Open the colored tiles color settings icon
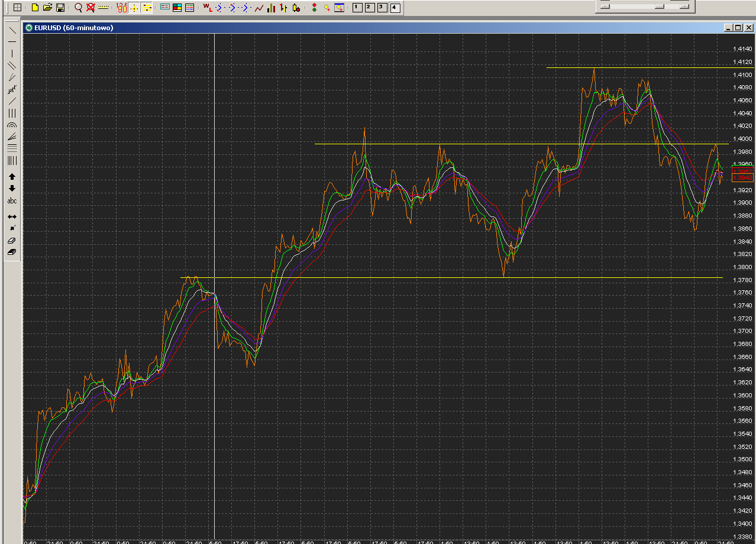Screen dimensions: 756x544 click(177, 8)
